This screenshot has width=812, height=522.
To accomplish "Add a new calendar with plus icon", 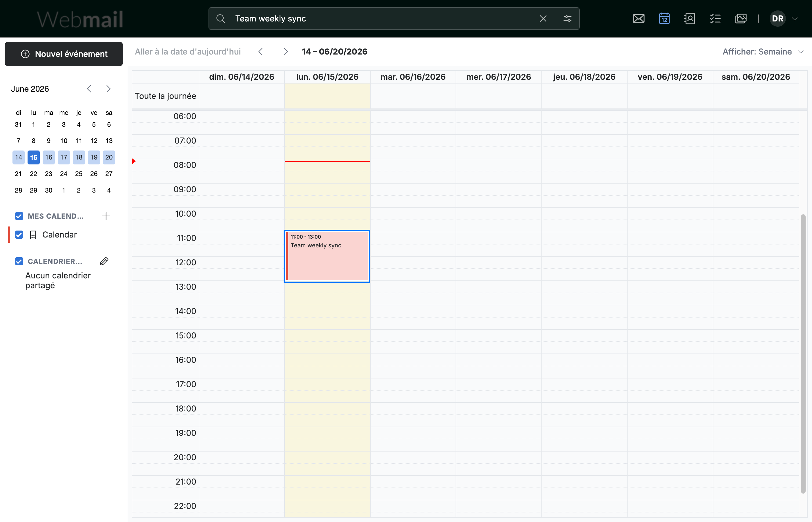I will 106,216.
